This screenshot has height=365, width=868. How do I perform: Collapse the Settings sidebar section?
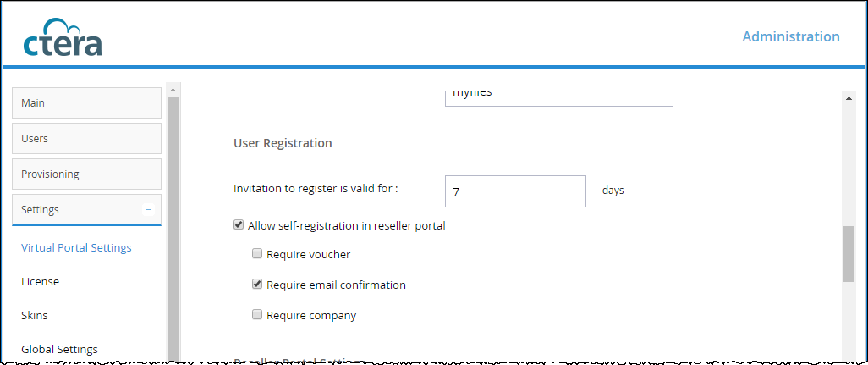[x=86, y=210]
